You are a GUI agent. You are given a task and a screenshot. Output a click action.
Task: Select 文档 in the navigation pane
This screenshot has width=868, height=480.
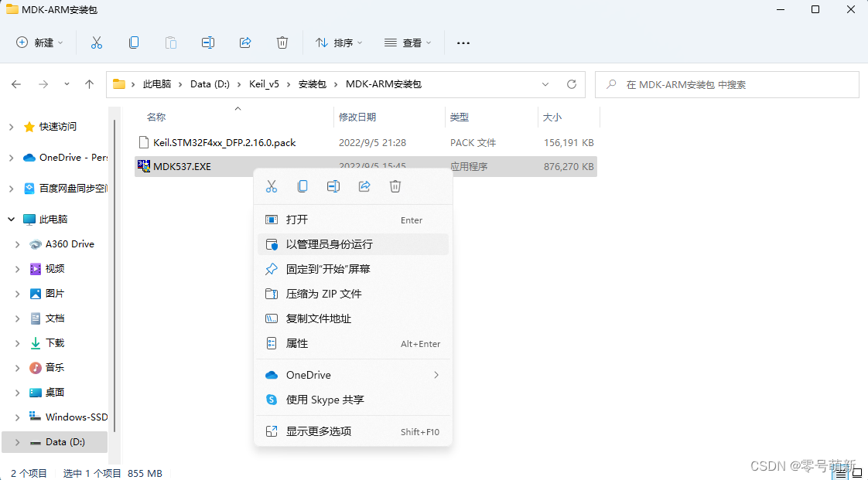(55, 318)
